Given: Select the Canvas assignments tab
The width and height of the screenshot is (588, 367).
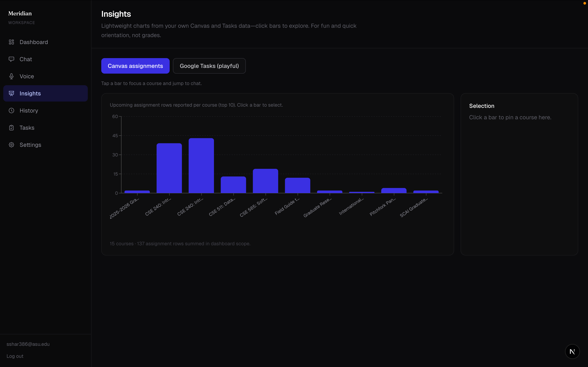Looking at the screenshot, I should [135, 66].
